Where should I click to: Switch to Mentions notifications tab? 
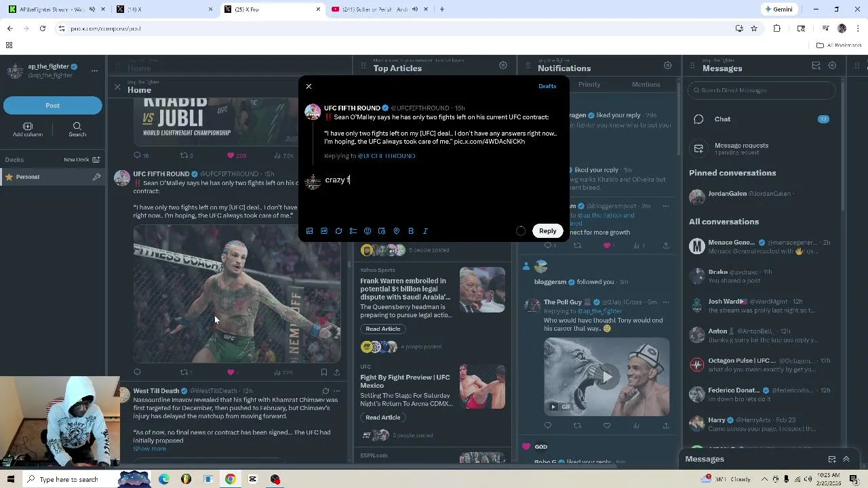(646, 85)
